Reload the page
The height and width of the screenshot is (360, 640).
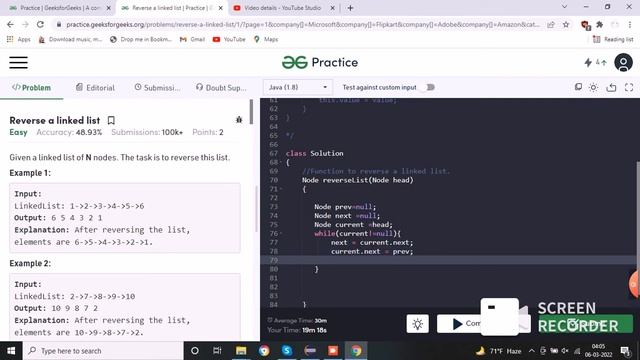40,24
